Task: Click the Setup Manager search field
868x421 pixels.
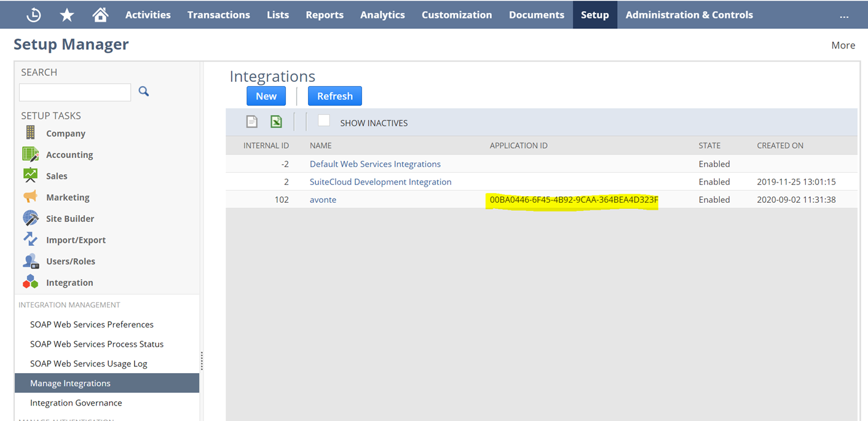Action: pos(75,92)
